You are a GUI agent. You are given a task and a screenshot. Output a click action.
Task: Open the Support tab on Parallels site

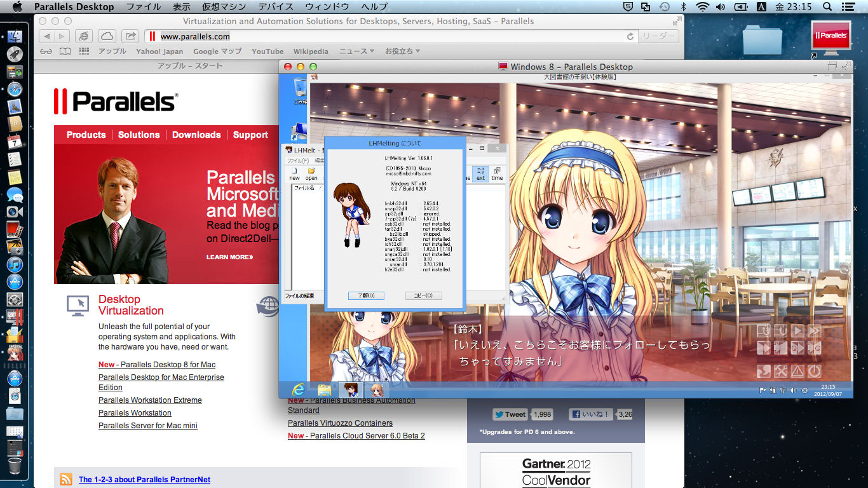(250, 135)
